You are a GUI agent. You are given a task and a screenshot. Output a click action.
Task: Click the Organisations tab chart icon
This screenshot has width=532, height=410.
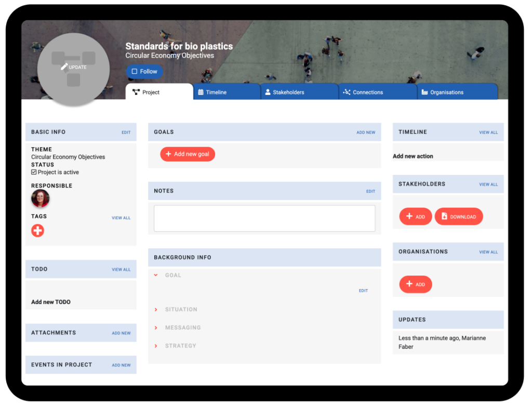pos(424,92)
